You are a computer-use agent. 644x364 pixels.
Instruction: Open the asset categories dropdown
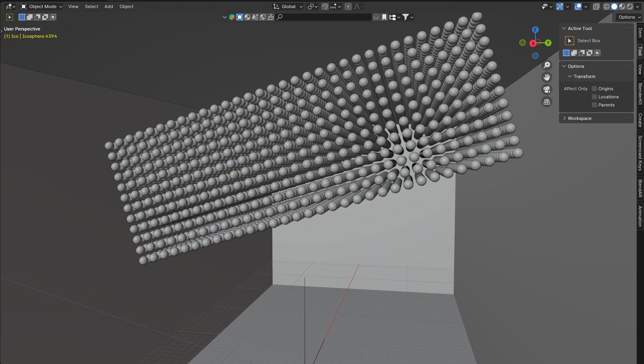tap(395, 17)
